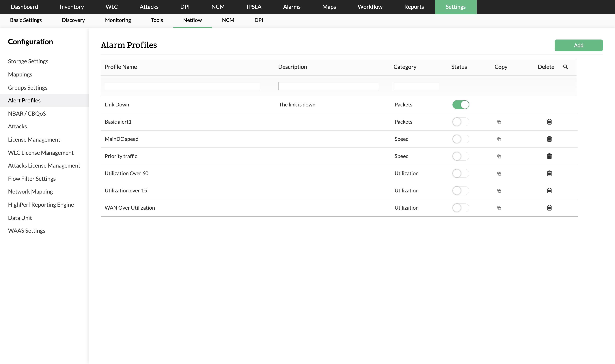Switch to the Discovery settings tab
Image resolution: width=615 pixels, height=364 pixels.
[x=73, y=20]
